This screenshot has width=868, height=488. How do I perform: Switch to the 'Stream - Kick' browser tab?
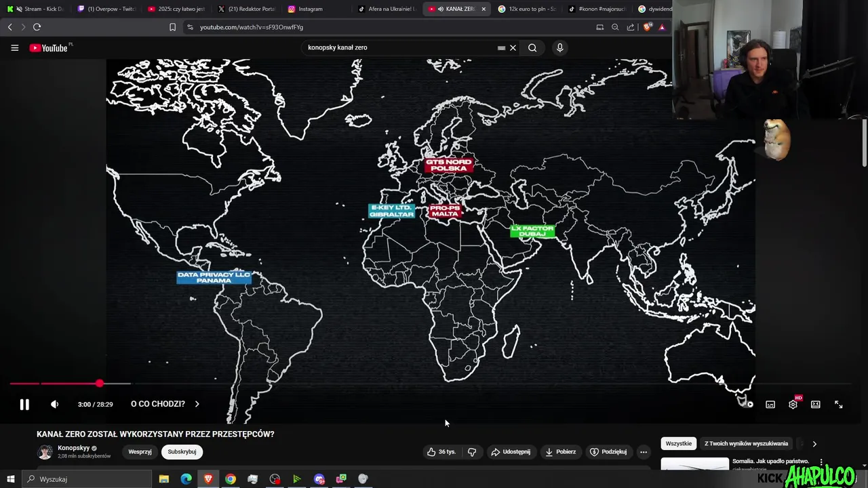pyautogui.click(x=35, y=9)
